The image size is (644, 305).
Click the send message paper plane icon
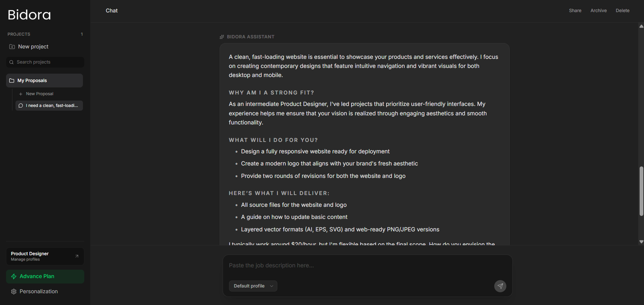point(500,286)
